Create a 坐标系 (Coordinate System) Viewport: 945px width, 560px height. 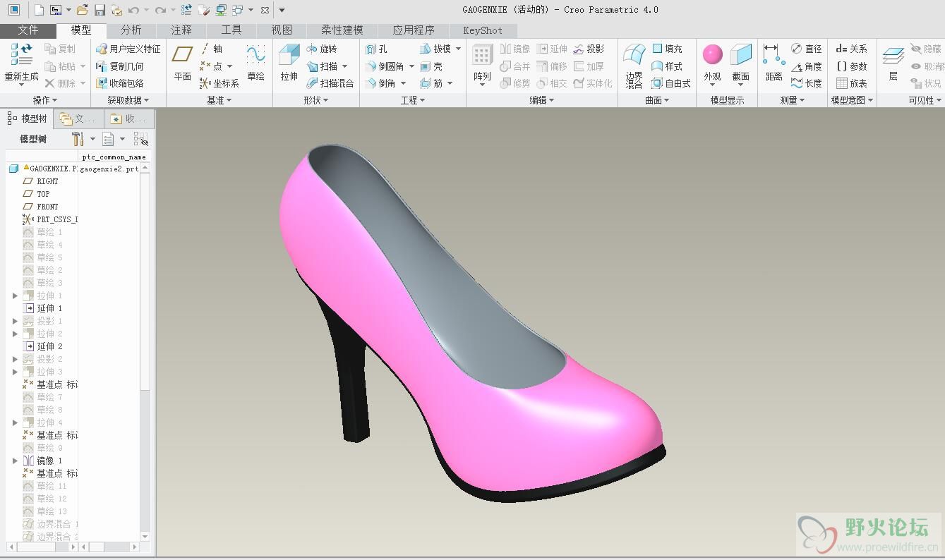click(219, 83)
